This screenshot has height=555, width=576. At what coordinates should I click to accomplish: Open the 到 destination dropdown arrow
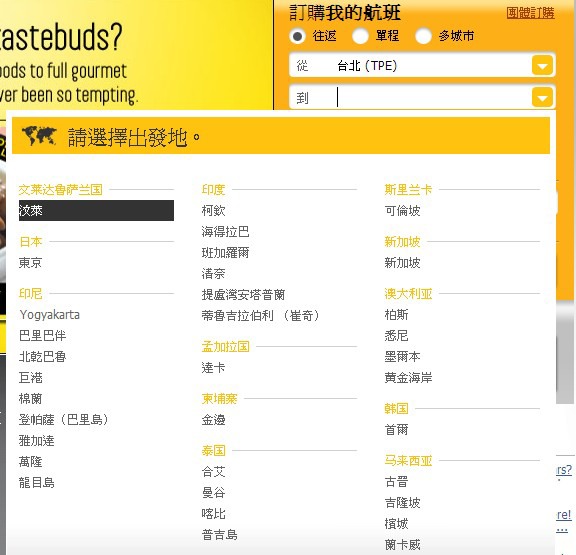542,97
